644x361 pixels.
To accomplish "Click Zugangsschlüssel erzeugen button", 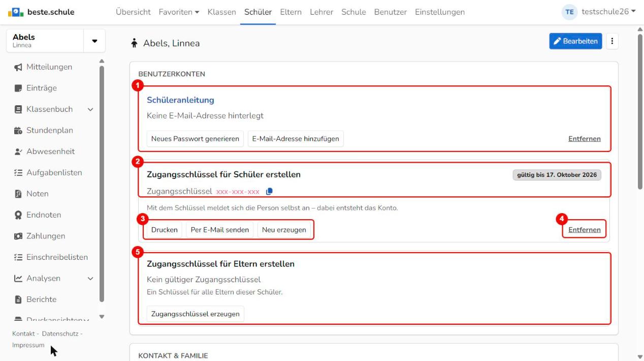I will 195,314.
